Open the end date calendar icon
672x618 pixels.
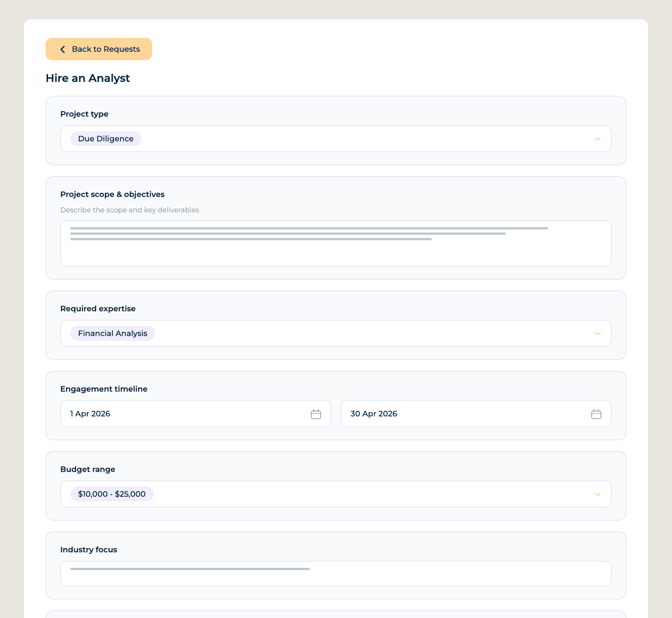[596, 414]
